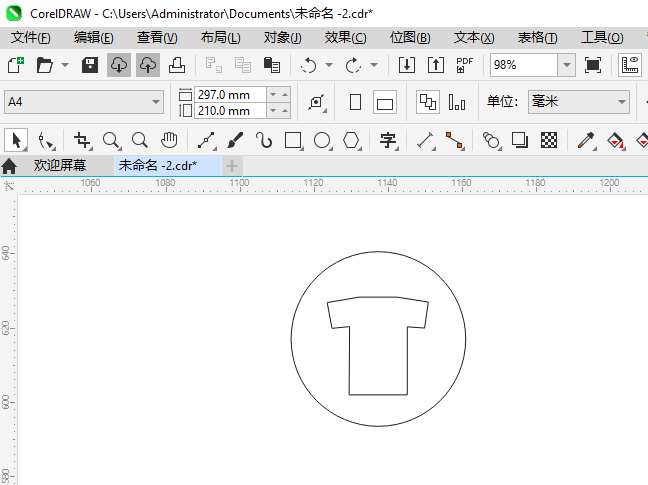Click the Cut icon
This screenshot has height=485, width=648.
(x=214, y=65)
